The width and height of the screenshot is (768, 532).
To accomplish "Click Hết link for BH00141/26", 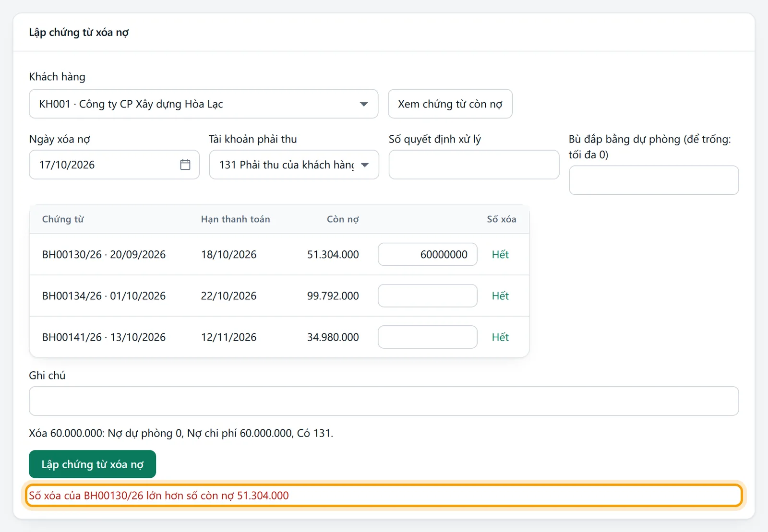I will pyautogui.click(x=500, y=337).
